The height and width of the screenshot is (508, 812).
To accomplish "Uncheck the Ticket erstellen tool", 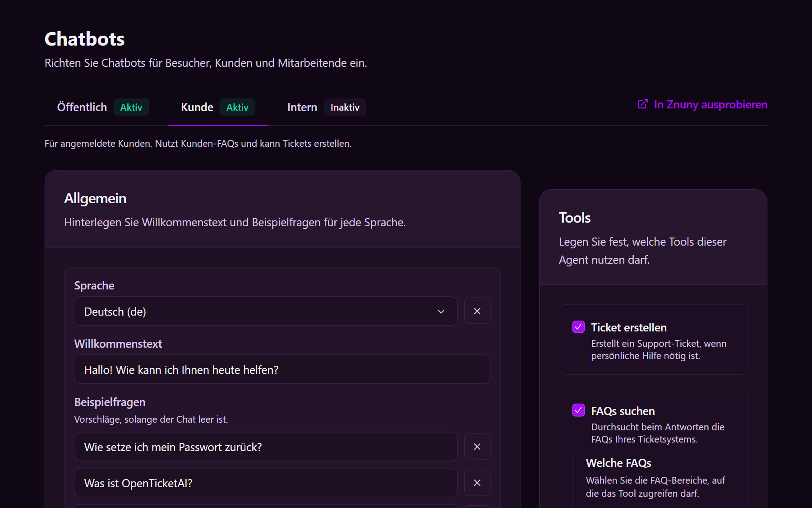I will tap(578, 327).
